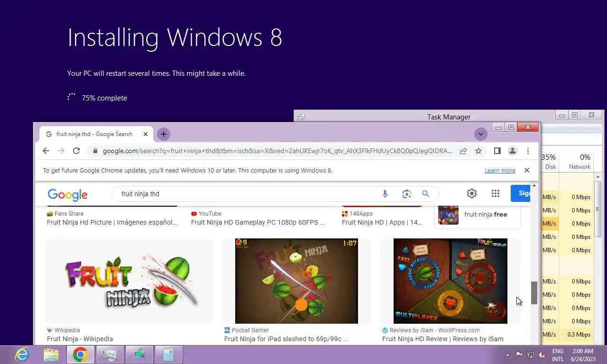Dismiss the Chrome update notice

[x=526, y=170]
